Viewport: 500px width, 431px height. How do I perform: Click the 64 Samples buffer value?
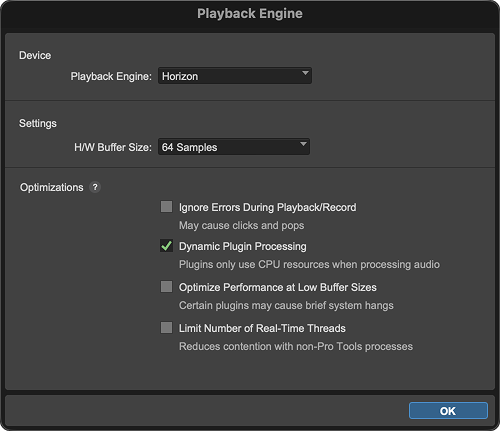(189, 147)
